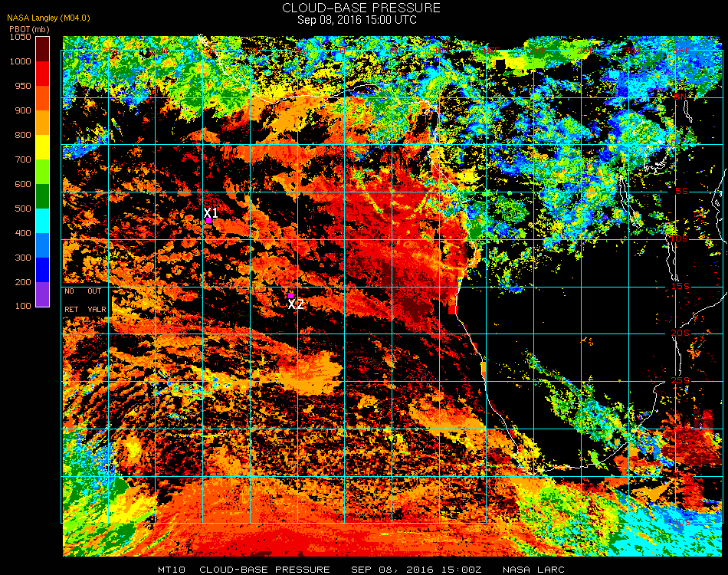This screenshot has height=575, width=728.
Task: Select the orange 800-900 mb legend color
Action: coord(42,123)
